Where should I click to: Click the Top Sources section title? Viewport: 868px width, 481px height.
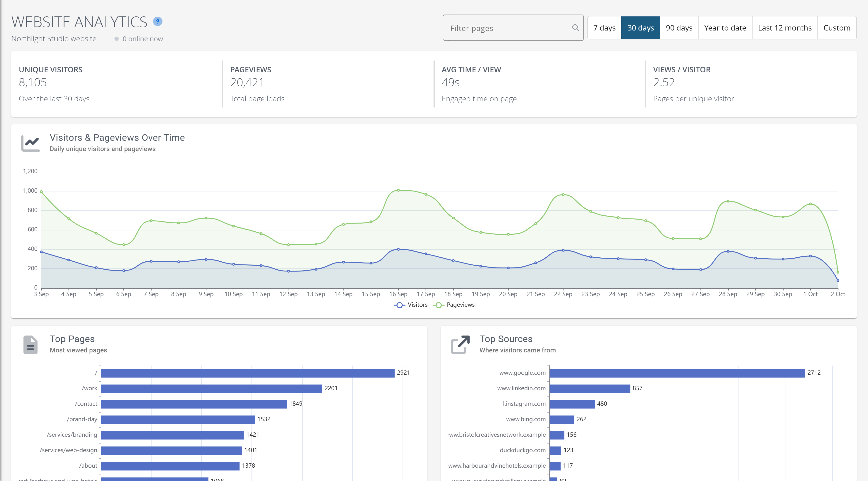tap(506, 339)
